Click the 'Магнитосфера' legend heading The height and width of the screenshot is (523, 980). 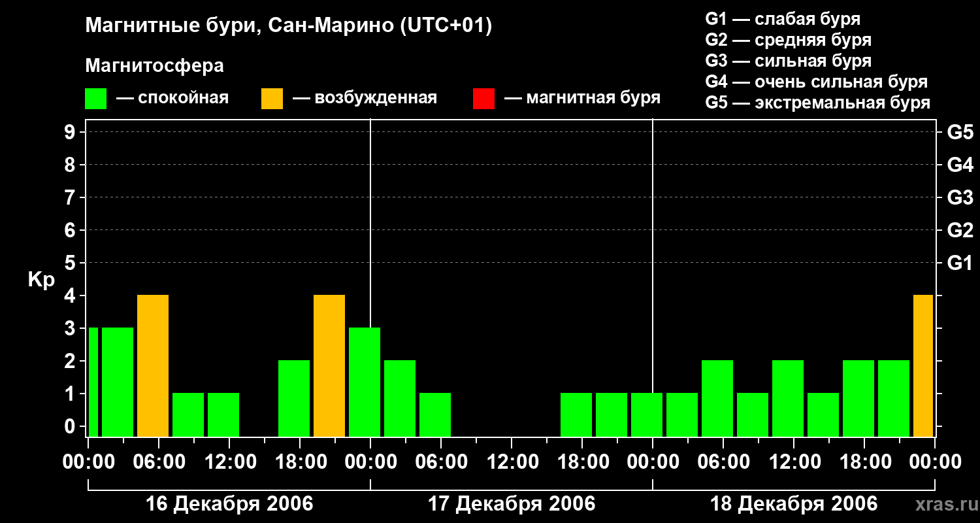pyautogui.click(x=155, y=66)
